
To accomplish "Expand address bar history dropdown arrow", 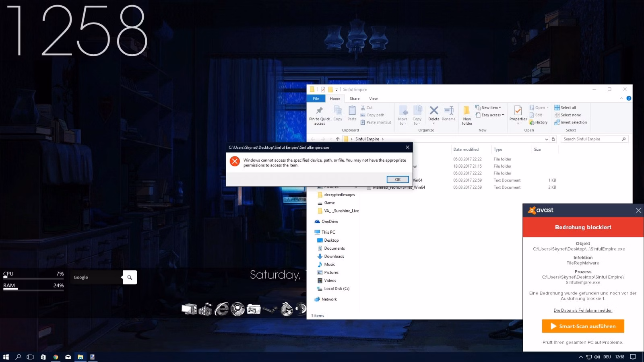I will 546,139.
